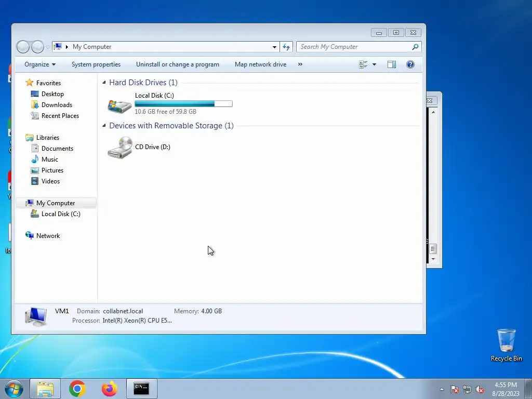Click the Memory value 4.00 GB
This screenshot has width=532, height=399.
[x=211, y=311]
